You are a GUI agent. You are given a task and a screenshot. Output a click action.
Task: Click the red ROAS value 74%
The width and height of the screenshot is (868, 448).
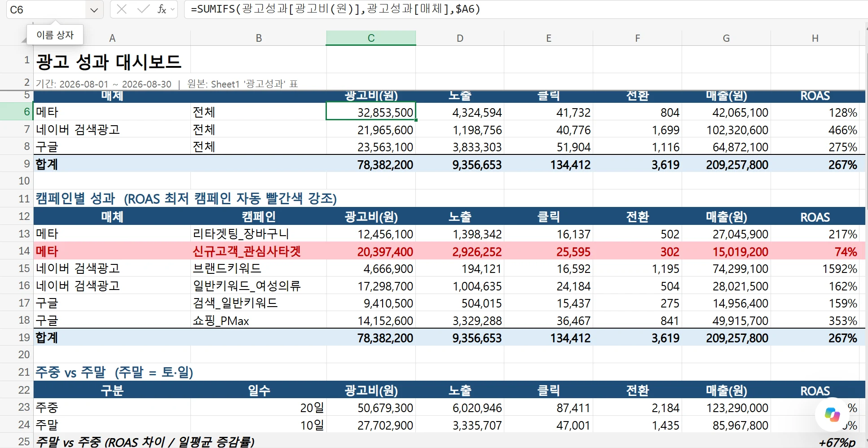coord(815,251)
